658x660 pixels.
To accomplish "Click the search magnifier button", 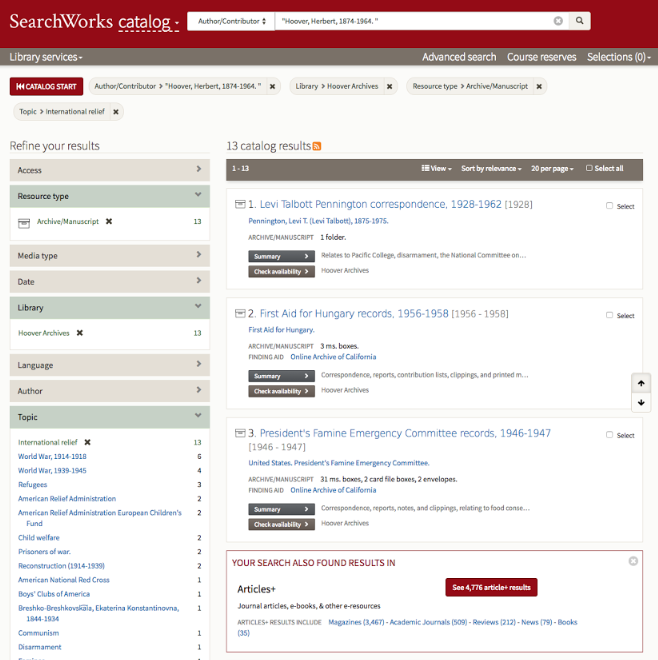I will coord(579,21).
